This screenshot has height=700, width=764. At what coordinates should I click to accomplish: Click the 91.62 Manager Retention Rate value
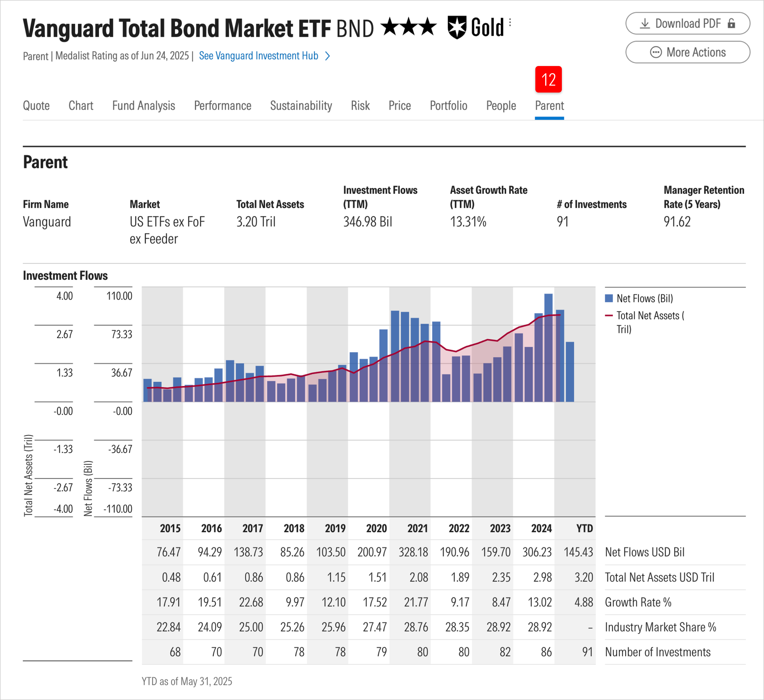[x=677, y=222]
